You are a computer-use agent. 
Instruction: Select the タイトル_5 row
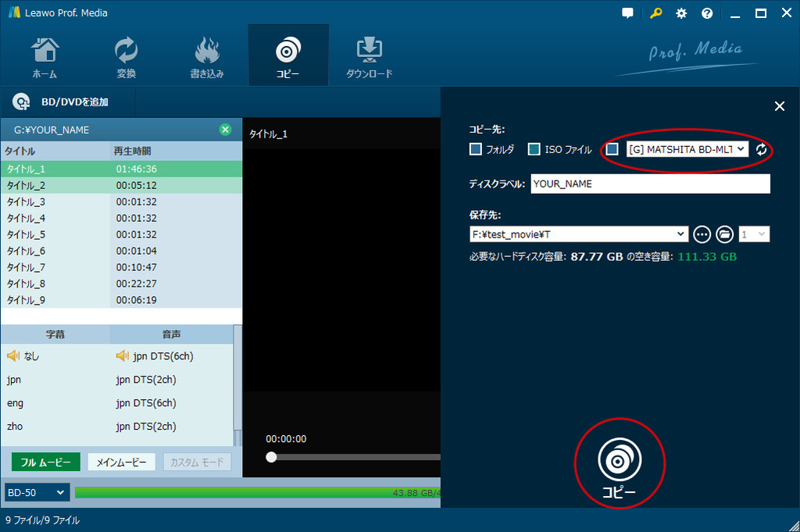[121, 234]
